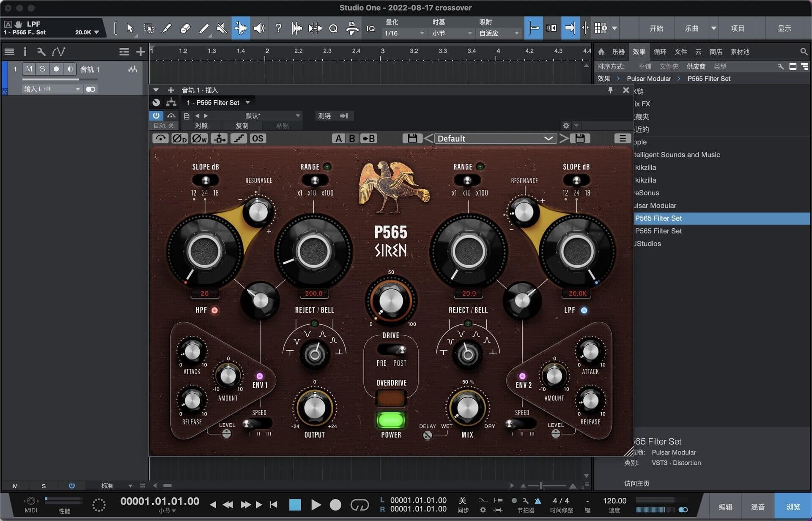812x521 pixels.
Task: Switch to the 效果 browser tab
Action: point(639,52)
